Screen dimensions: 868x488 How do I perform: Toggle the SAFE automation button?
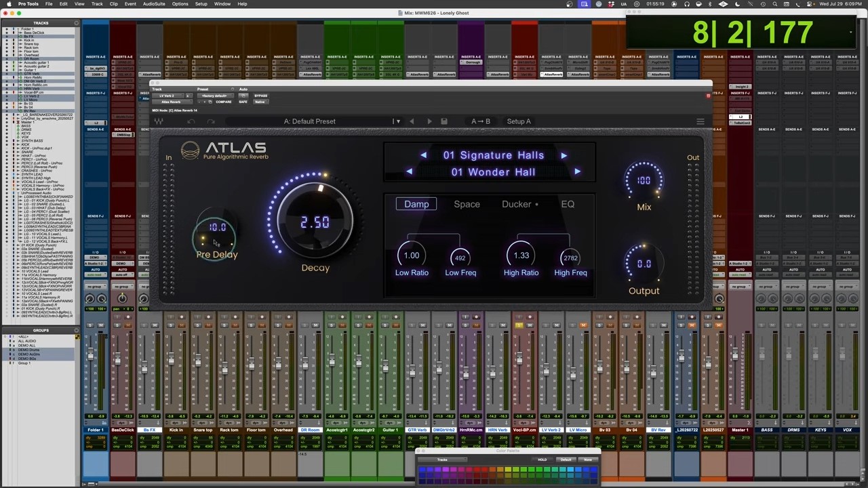[243, 102]
